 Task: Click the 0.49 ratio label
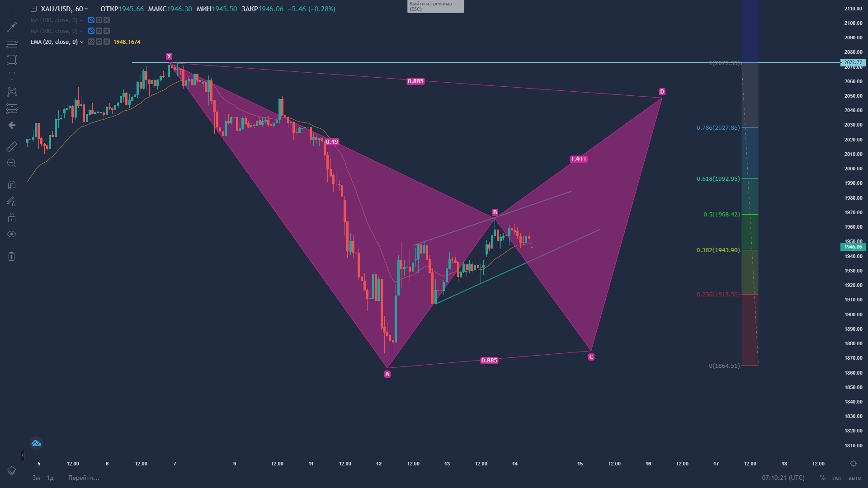click(x=332, y=142)
